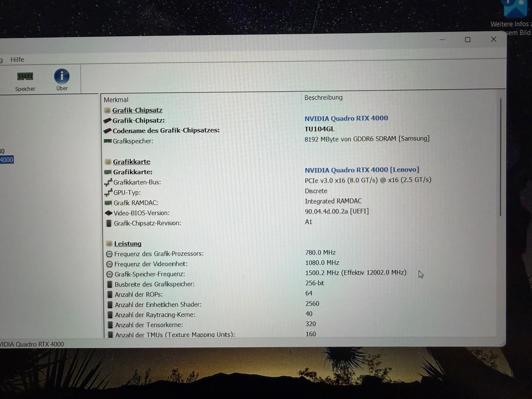Click the clock icon beside Frequenz der Videoeinheit
532x399 pixels.
[109, 264]
